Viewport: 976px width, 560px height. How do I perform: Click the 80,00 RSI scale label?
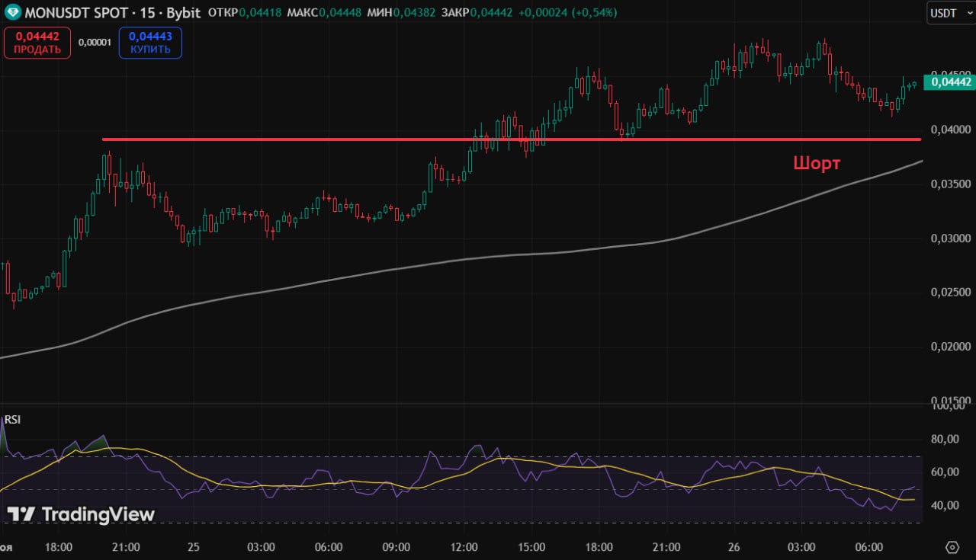coord(945,439)
